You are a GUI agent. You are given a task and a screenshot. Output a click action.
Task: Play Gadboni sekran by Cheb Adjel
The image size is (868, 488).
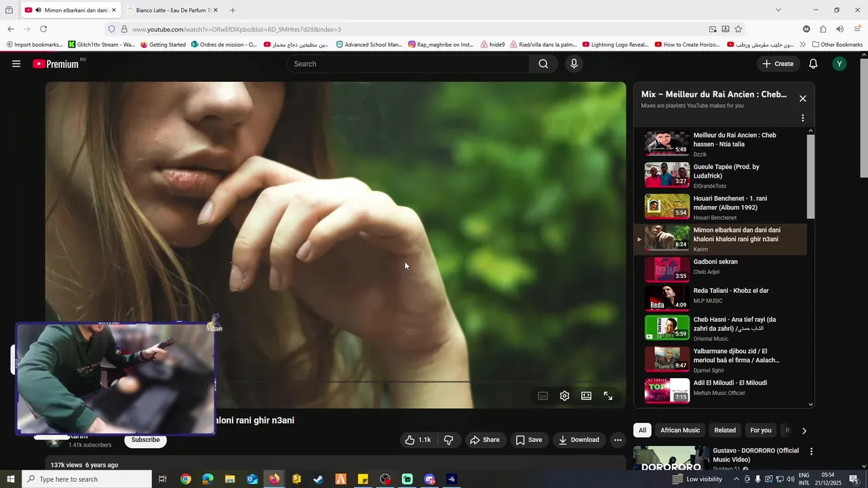(x=720, y=270)
